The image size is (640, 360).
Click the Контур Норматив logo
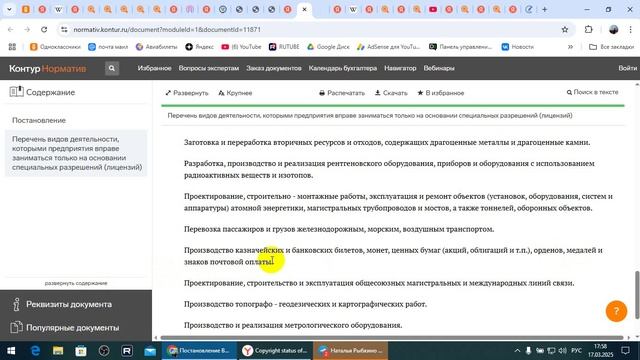(47, 68)
